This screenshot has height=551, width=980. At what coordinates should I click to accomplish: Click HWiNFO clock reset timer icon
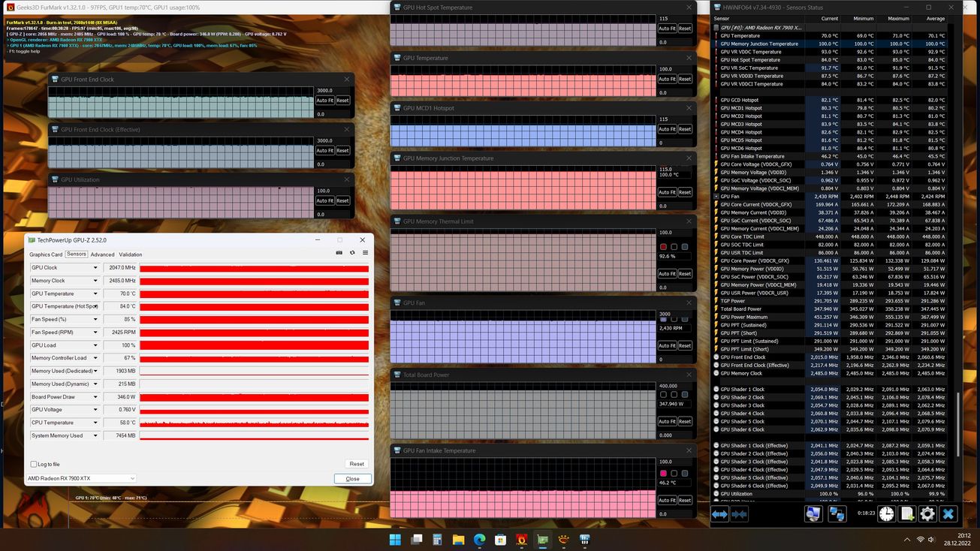[887, 513]
